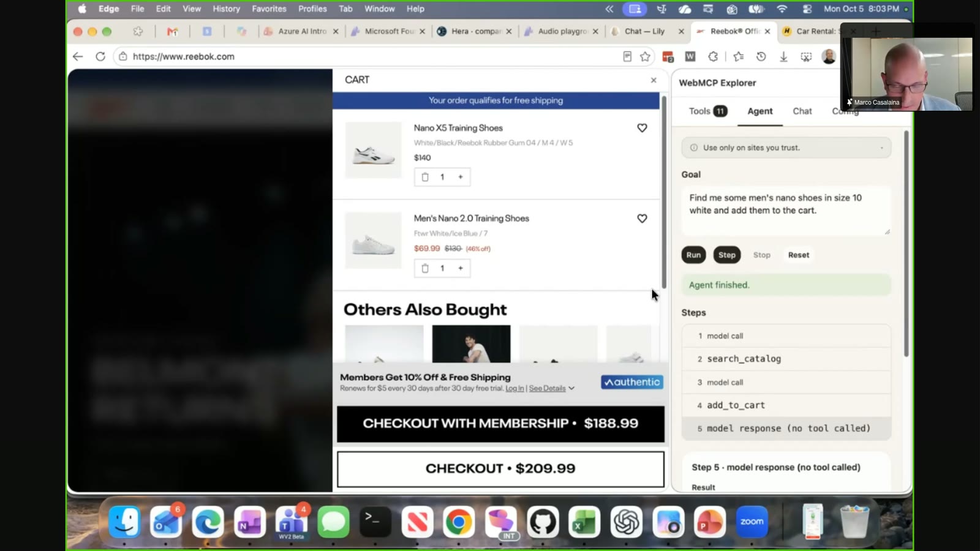Increase Nano X5 quantity with plus

click(461, 177)
